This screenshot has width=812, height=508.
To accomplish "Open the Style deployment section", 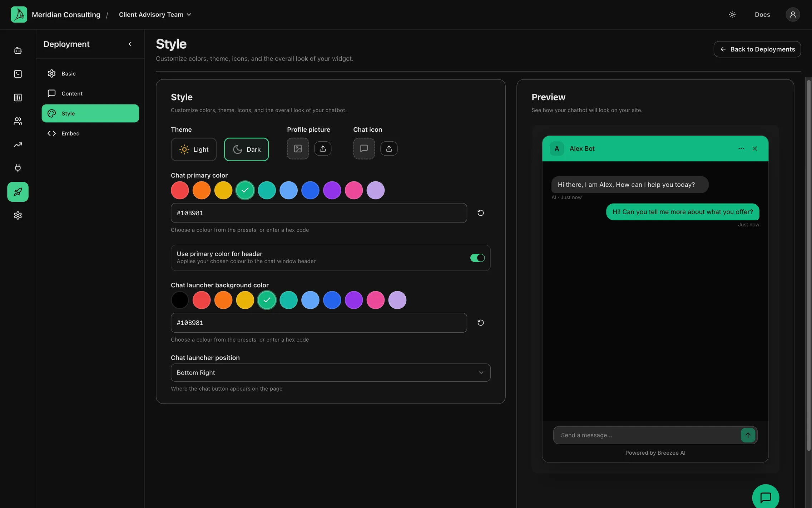I will [x=90, y=113].
